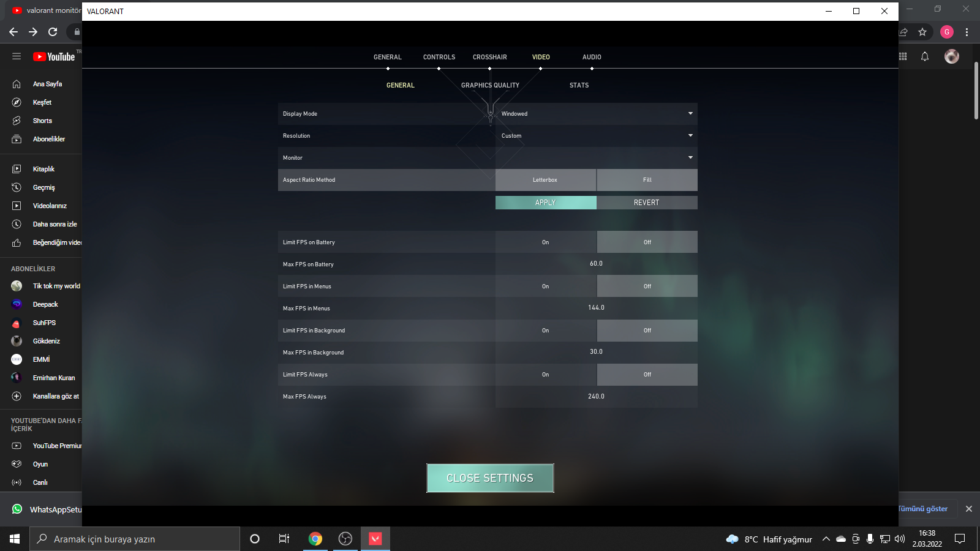
Task: Open OBS Studio from the taskbar
Action: tap(345, 539)
